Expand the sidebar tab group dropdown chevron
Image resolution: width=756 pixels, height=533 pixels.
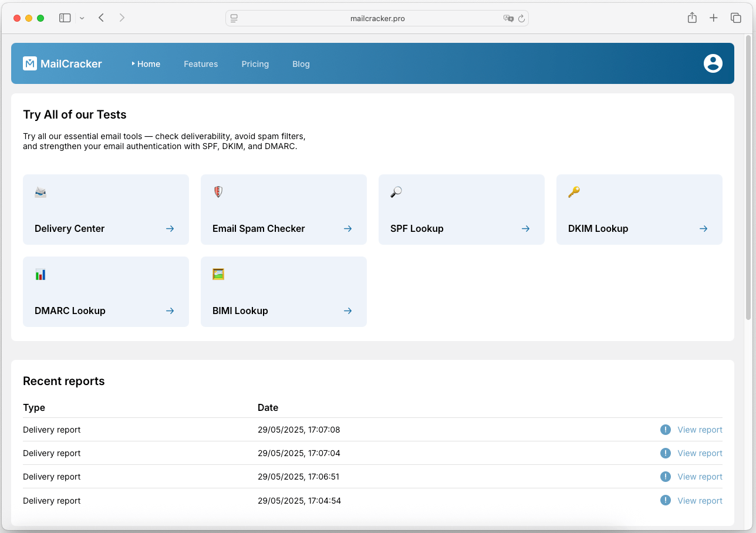[x=82, y=18]
